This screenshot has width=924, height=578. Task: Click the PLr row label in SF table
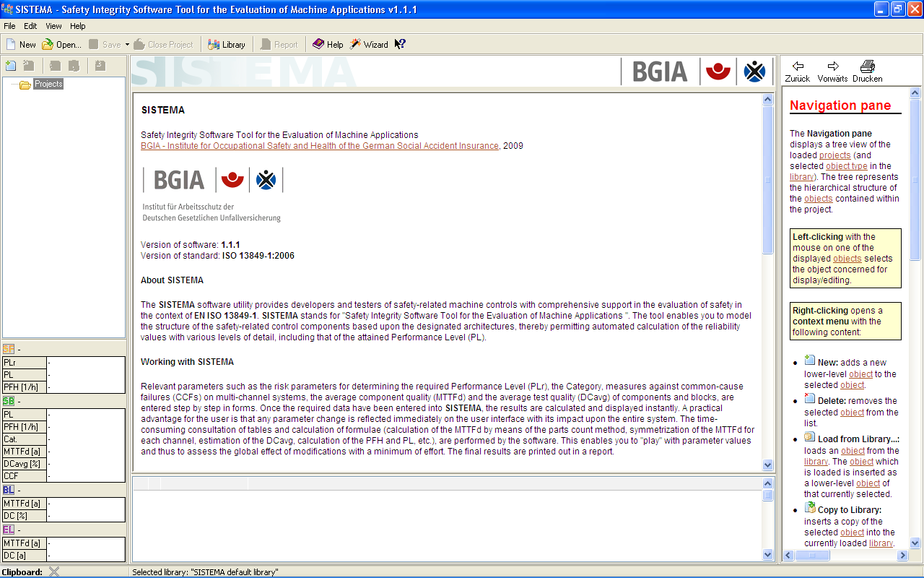25,363
